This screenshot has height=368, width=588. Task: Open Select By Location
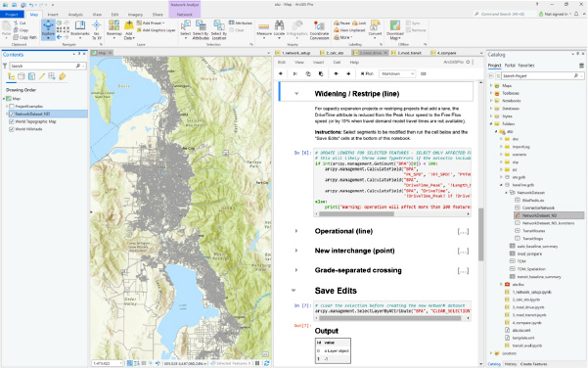point(219,29)
